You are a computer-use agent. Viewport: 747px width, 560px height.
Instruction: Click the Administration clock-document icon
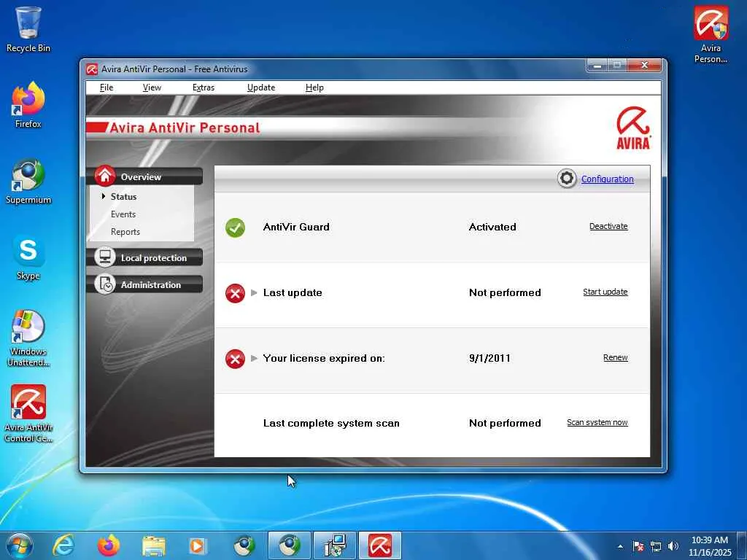pyautogui.click(x=105, y=284)
